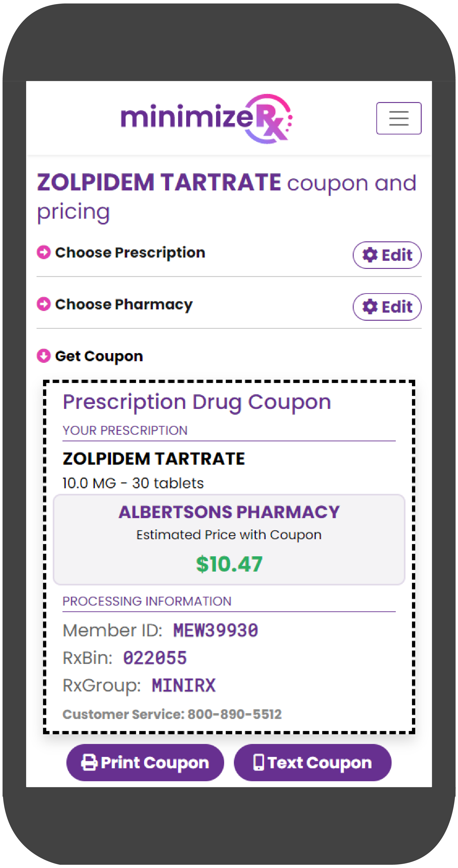The image size is (458, 868).
Task: Expand the Choose Pharmacy section
Action: point(124,305)
